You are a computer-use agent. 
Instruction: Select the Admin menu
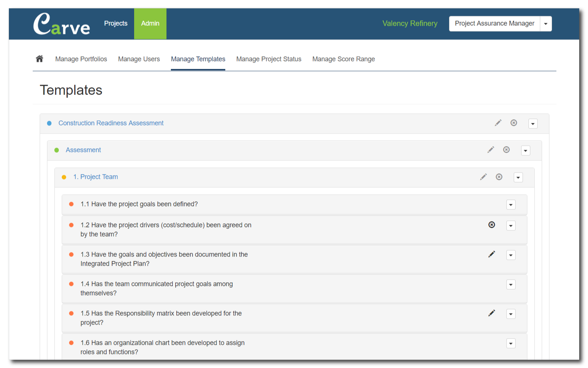coord(150,24)
